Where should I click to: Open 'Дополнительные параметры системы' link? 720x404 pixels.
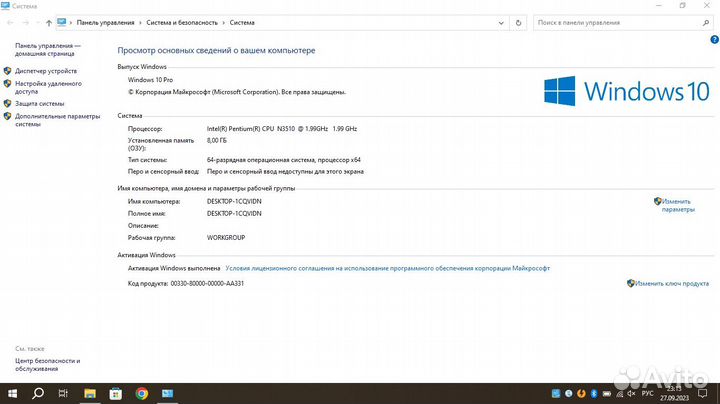point(57,120)
